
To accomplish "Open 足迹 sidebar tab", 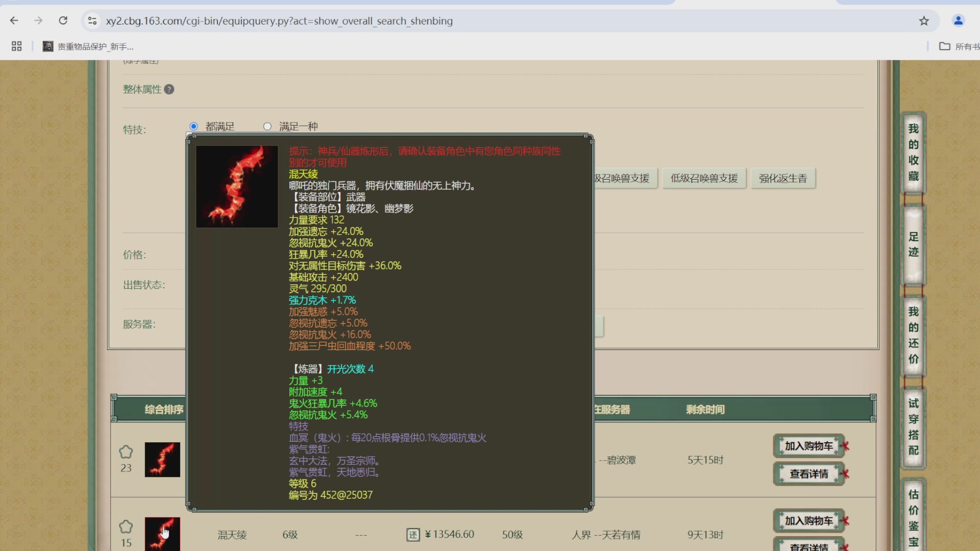I will [x=913, y=244].
